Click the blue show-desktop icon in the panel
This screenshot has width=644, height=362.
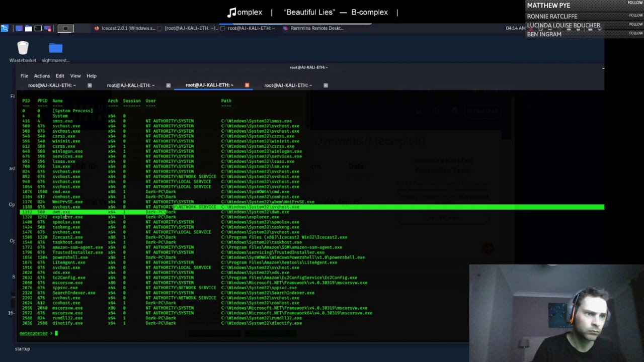(19, 28)
